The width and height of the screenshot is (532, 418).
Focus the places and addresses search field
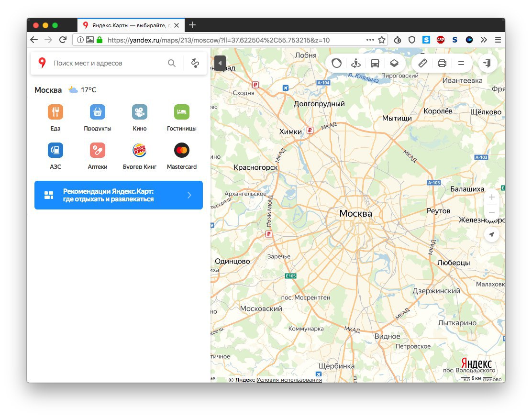click(x=109, y=63)
